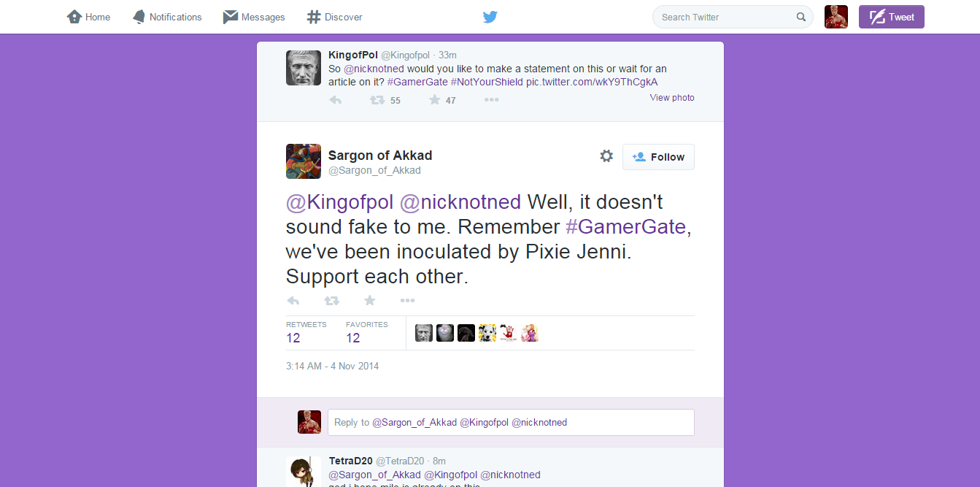Retweet Sargon of Akkad's tweet
The height and width of the screenshot is (487, 980).
(331, 300)
